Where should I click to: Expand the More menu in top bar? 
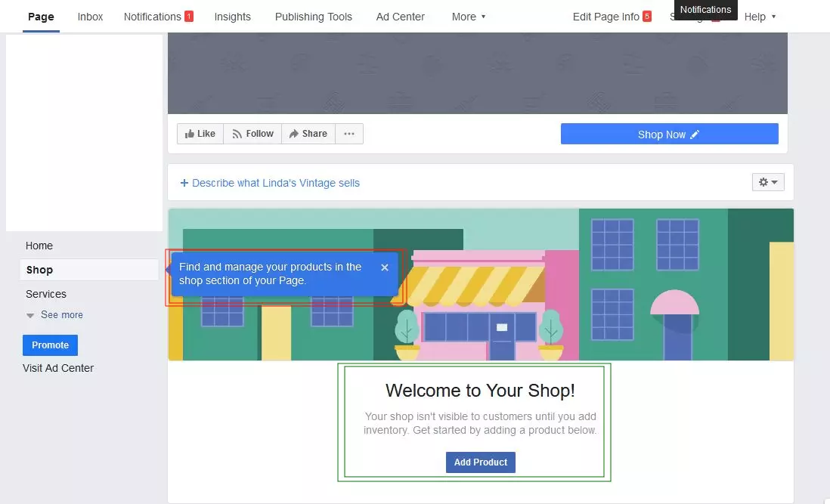pyautogui.click(x=469, y=17)
